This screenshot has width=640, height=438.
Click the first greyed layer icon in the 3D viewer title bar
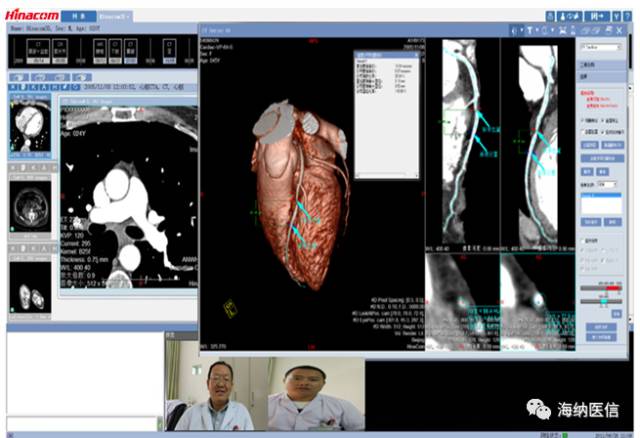(x=584, y=30)
